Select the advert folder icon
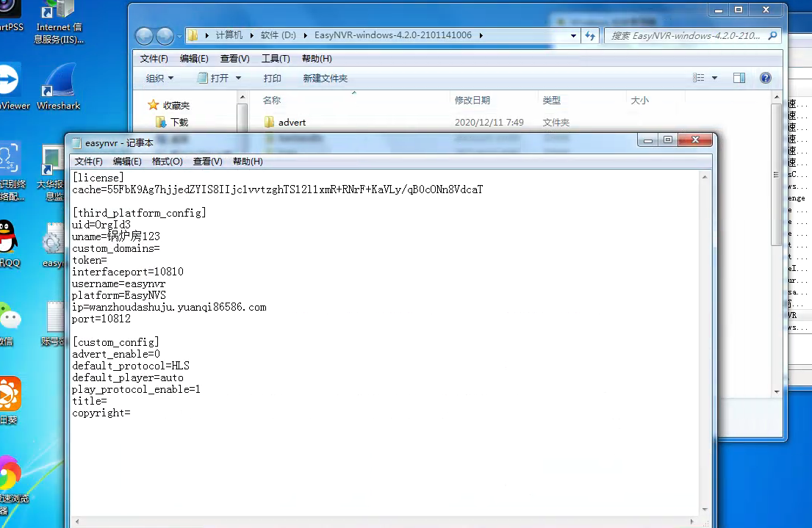812x528 pixels. click(x=269, y=122)
